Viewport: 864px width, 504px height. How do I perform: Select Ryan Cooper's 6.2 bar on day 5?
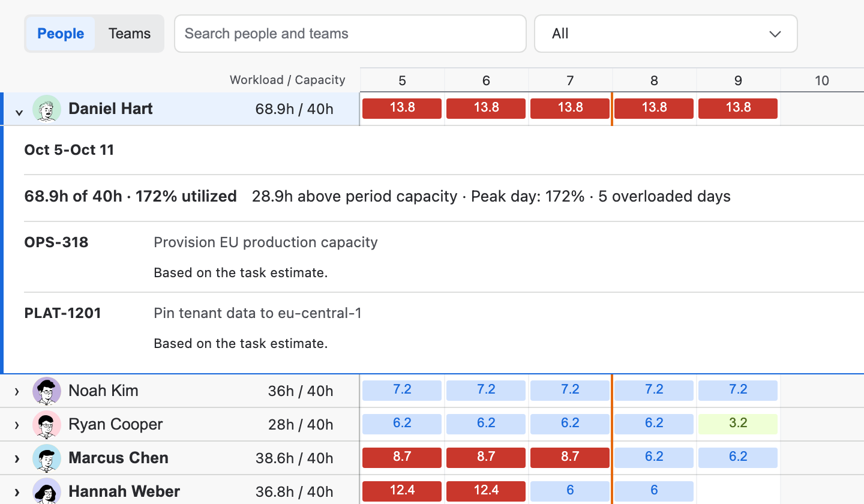point(402,424)
